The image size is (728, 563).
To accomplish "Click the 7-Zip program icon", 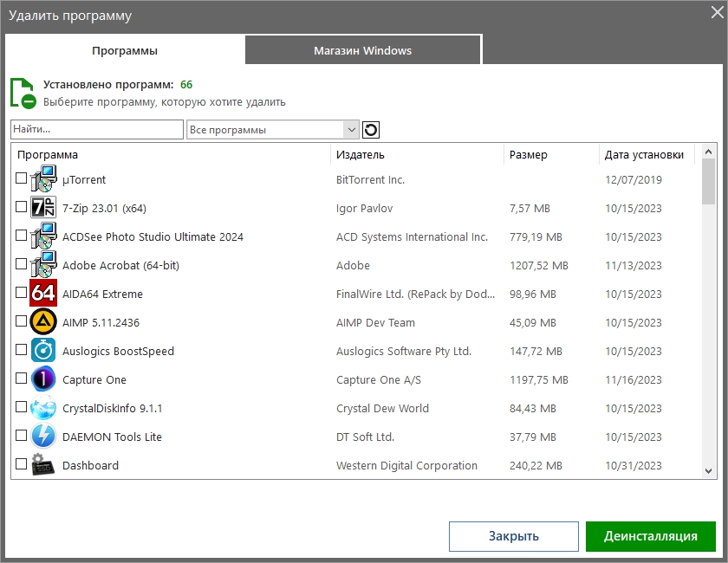I will 43,208.
